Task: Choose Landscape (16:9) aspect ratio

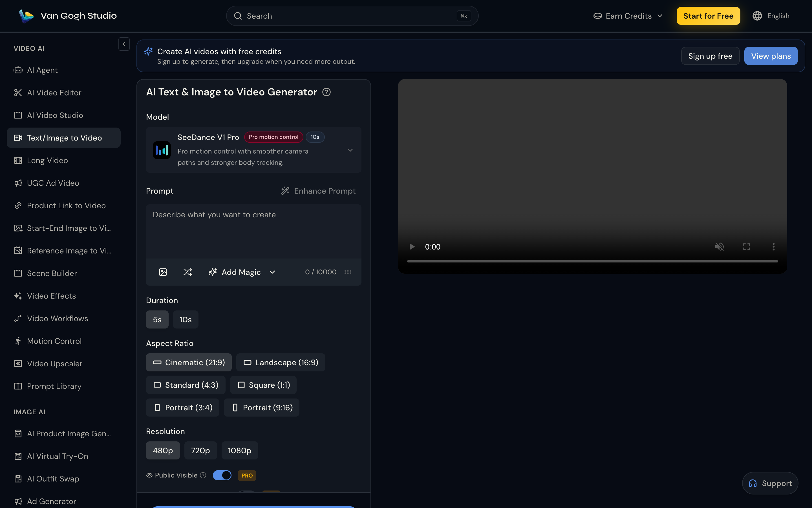Action: point(281,362)
